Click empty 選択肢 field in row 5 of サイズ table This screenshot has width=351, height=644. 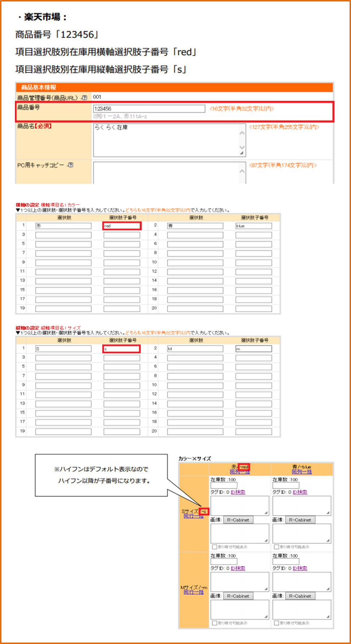click(x=63, y=367)
